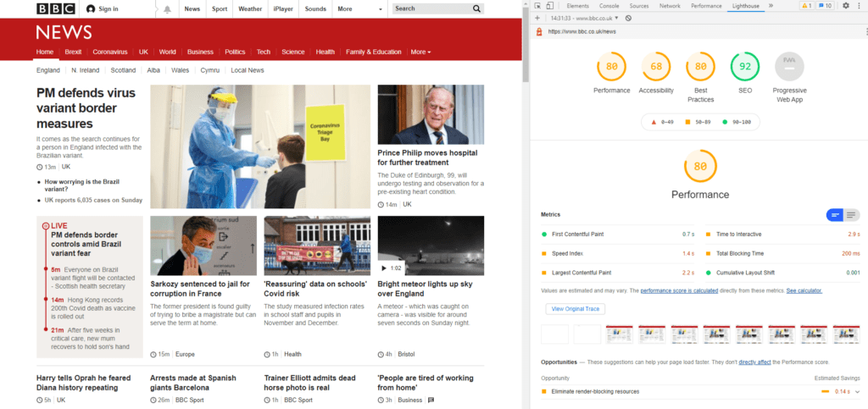The width and height of the screenshot is (868, 409).
Task: Switch metrics to expanded description view
Action: pos(852,215)
